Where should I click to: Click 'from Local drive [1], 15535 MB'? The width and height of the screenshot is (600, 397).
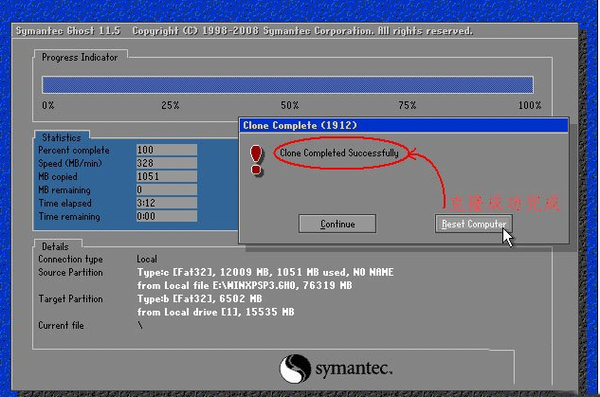(x=216, y=312)
